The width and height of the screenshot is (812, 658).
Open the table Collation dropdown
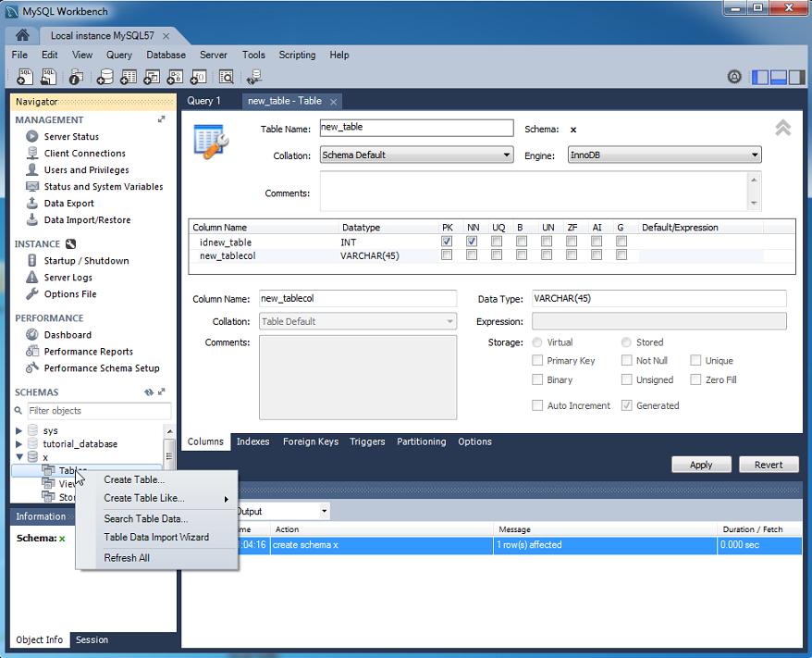tap(416, 155)
